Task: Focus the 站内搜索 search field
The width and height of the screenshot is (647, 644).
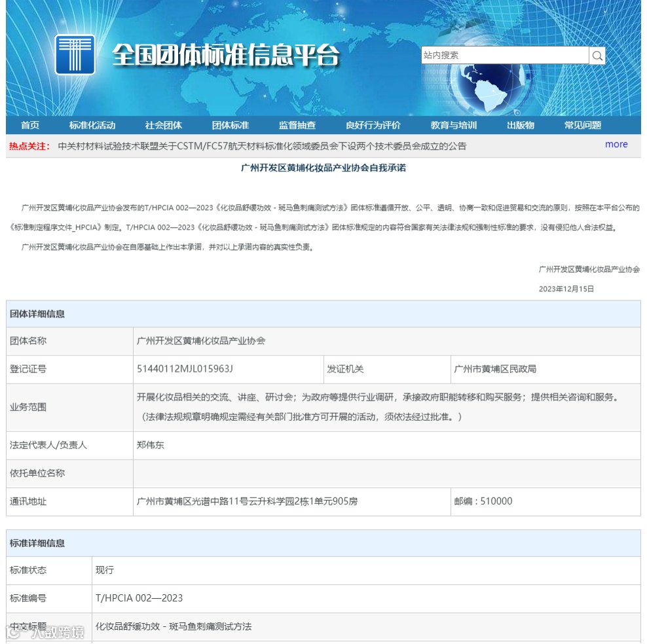Action: click(505, 55)
